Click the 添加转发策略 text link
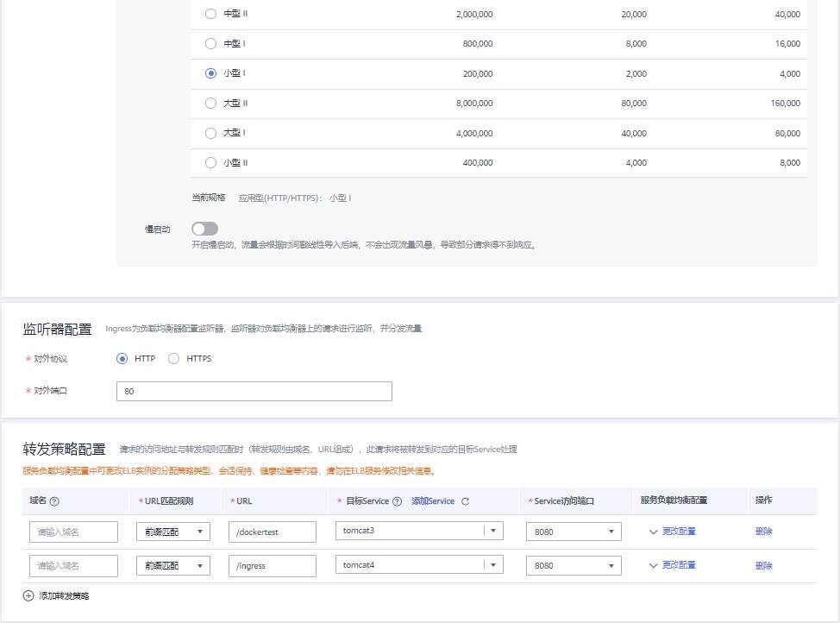 pos(64,595)
